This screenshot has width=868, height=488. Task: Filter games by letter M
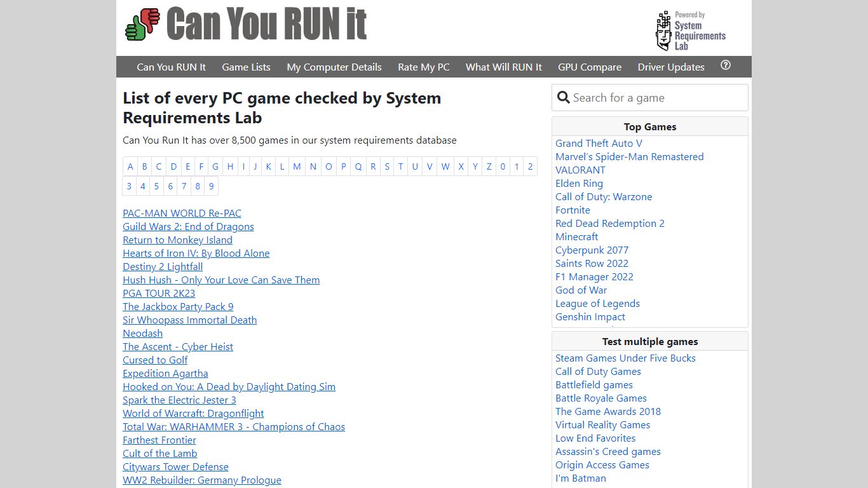297,166
